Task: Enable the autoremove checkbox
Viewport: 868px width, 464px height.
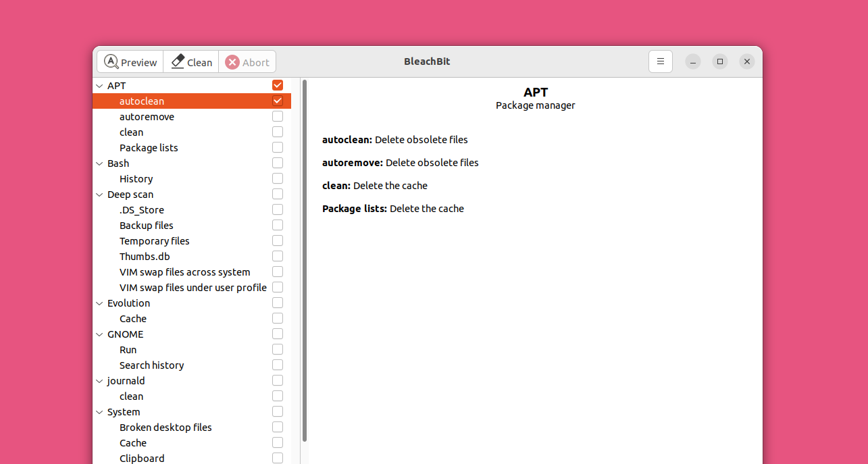Action: click(278, 116)
